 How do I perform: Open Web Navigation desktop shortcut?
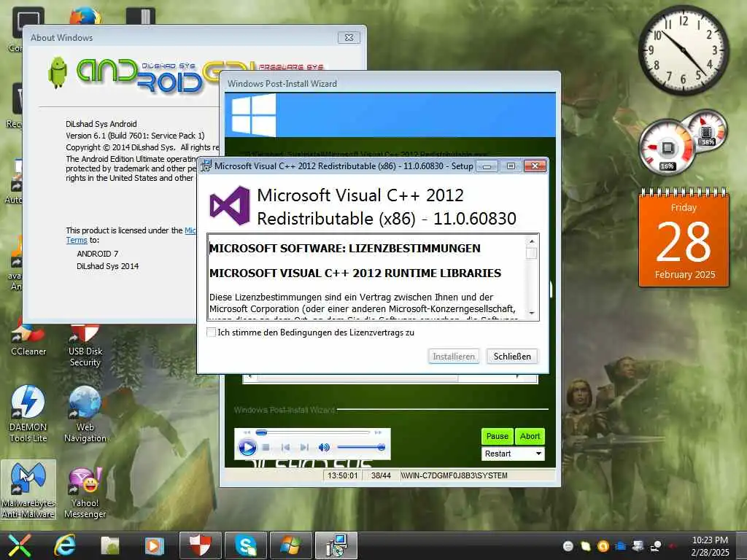[x=85, y=414]
